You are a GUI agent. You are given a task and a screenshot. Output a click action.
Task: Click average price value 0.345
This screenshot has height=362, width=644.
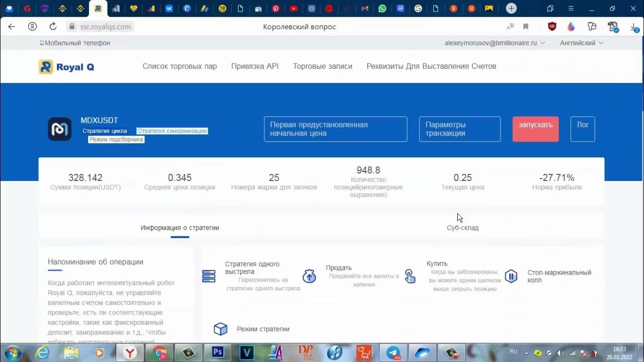[180, 177]
